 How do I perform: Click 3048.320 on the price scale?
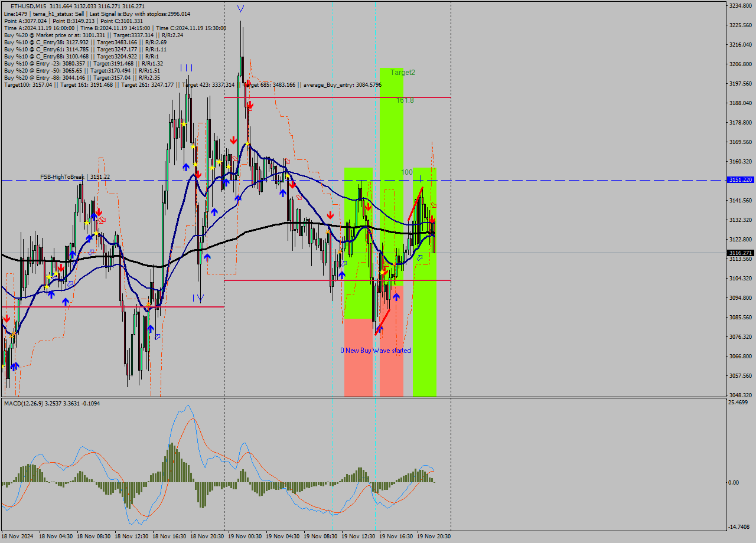(x=741, y=395)
